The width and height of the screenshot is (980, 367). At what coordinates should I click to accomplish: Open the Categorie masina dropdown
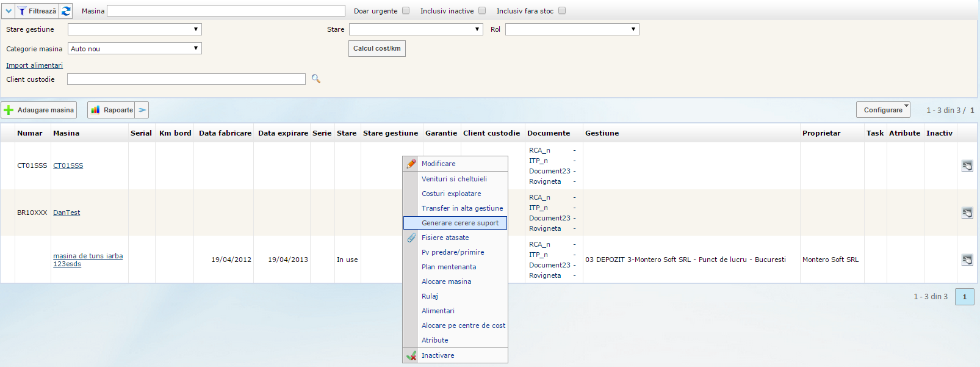coord(134,48)
